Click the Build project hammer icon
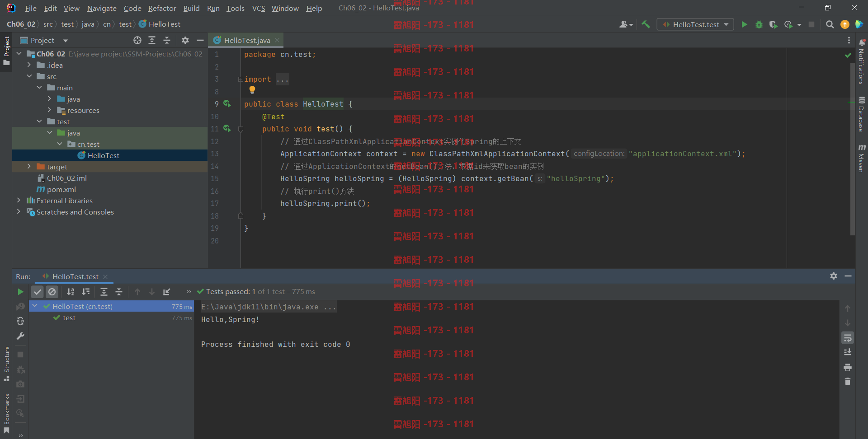The width and height of the screenshot is (868, 439). point(646,24)
